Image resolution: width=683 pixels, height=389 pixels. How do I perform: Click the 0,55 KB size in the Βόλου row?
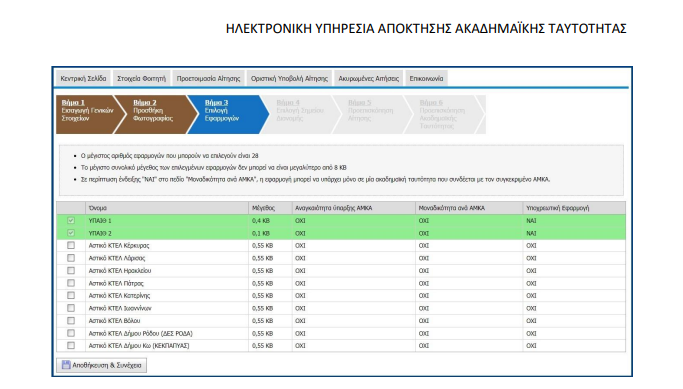tap(262, 321)
